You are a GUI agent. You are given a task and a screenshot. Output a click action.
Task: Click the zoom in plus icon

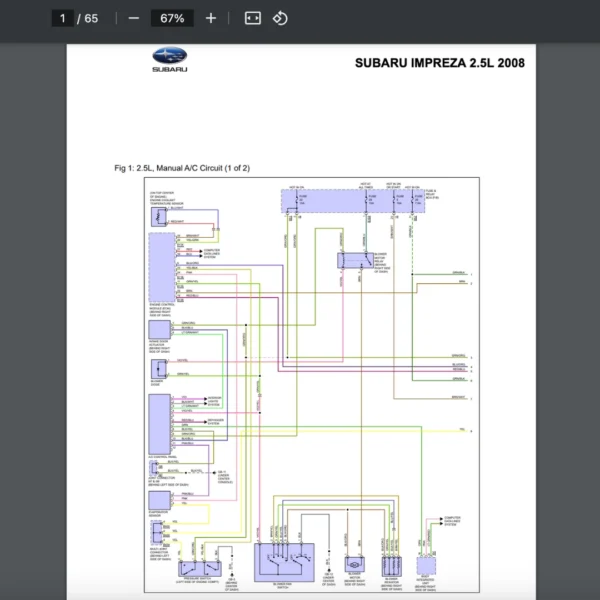point(211,18)
